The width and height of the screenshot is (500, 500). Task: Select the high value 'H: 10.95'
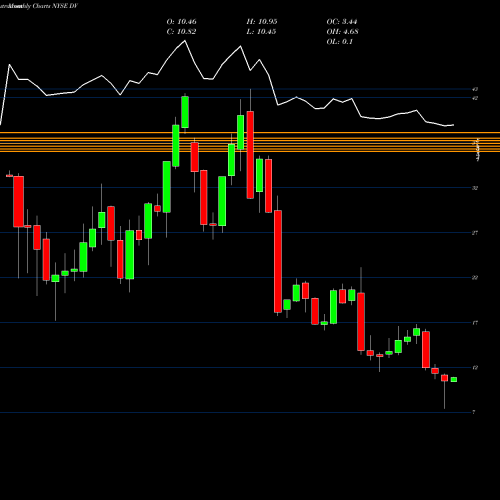click(x=262, y=22)
